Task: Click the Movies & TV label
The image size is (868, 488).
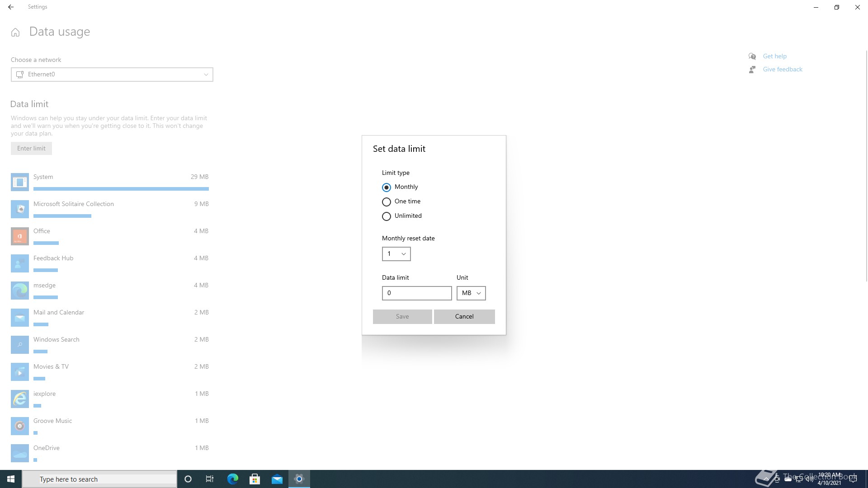Action: click(51, 367)
